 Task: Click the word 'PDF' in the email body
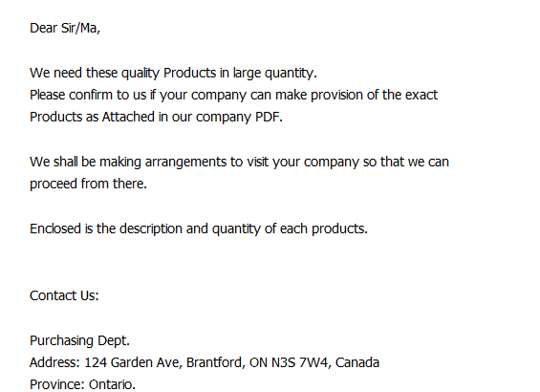[267, 117]
